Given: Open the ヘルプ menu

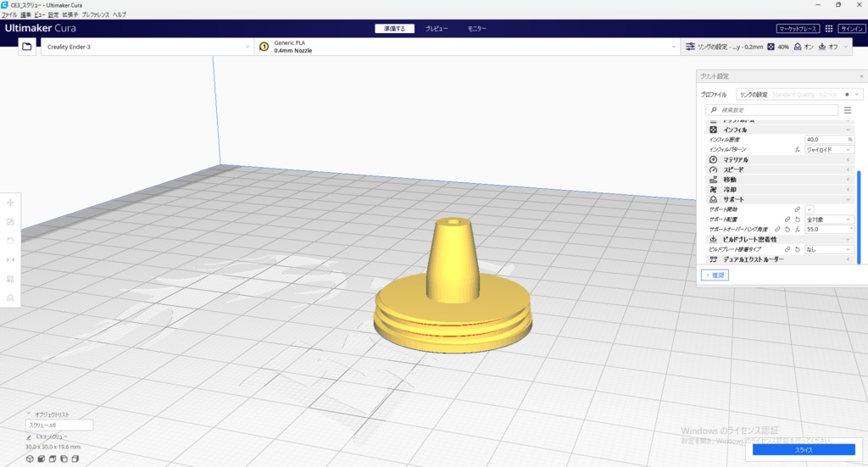Looking at the screenshot, I should (120, 15).
